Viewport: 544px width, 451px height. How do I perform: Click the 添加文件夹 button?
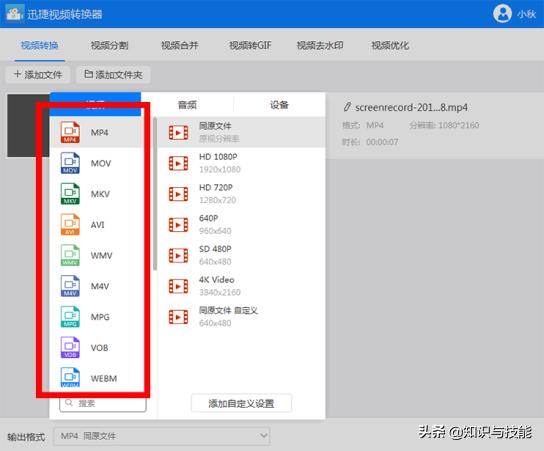(113, 75)
